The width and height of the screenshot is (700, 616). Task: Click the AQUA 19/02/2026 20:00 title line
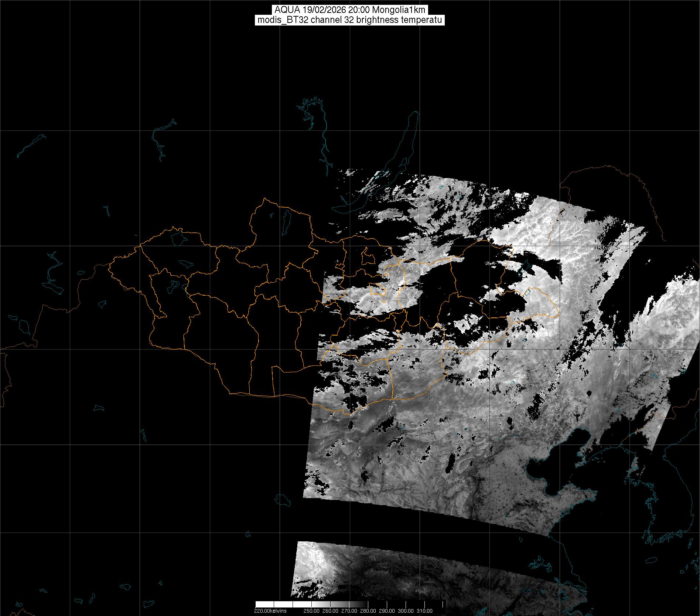[x=350, y=10]
